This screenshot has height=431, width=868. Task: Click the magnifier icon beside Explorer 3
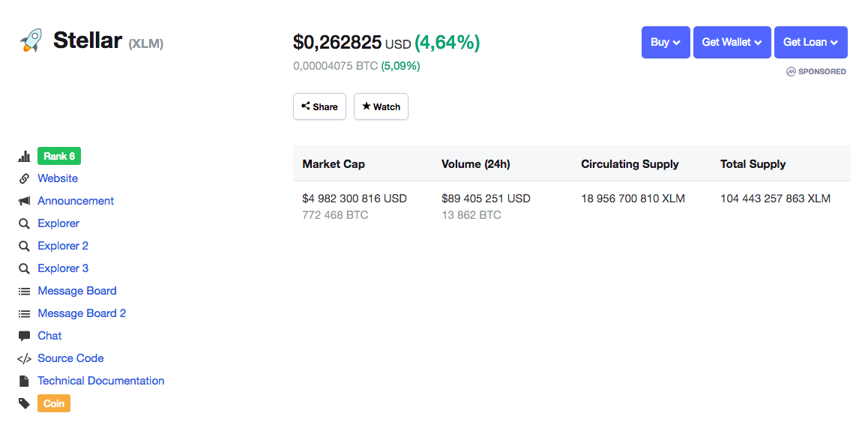tap(24, 269)
